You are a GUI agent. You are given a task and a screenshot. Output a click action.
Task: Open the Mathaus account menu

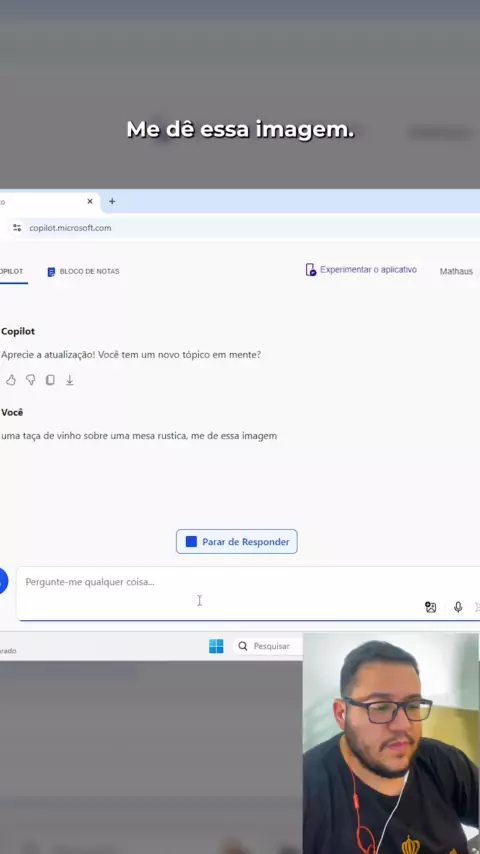click(456, 271)
